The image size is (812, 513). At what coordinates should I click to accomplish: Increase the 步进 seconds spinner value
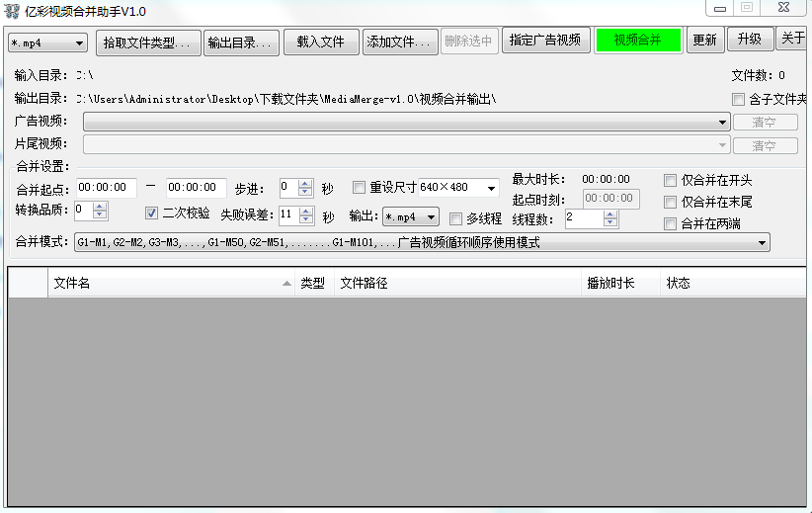point(305,183)
